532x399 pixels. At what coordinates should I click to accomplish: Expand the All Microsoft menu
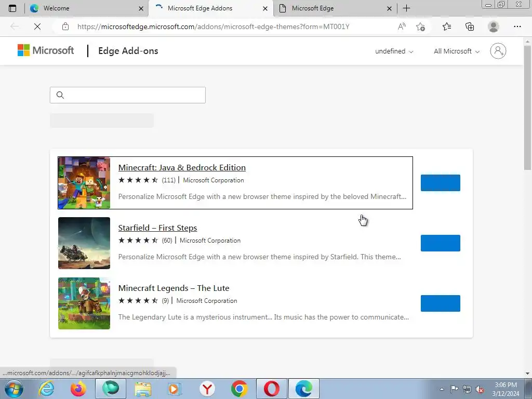pyautogui.click(x=457, y=51)
